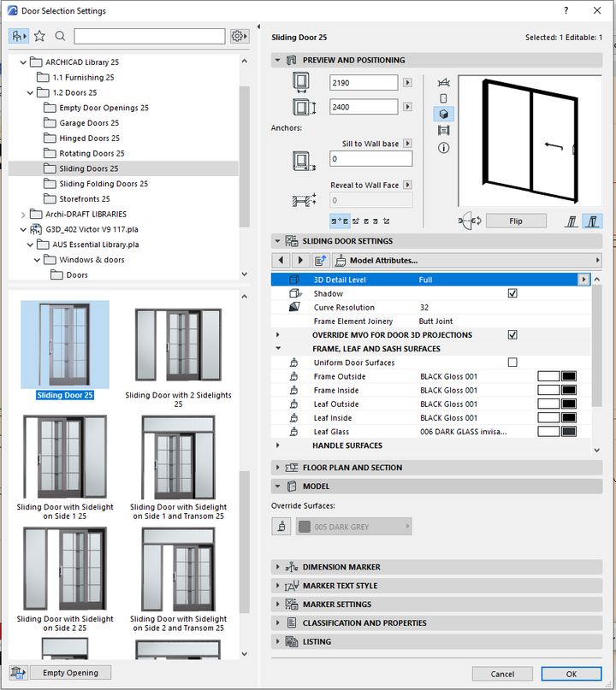The width and height of the screenshot is (616, 690).
Task: Click the Empty Opening button
Action: pos(70,672)
